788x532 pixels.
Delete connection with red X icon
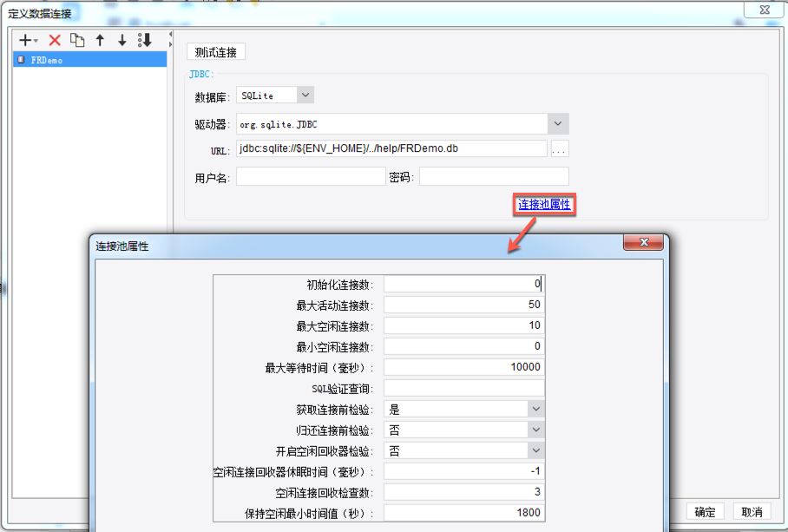click(55, 40)
